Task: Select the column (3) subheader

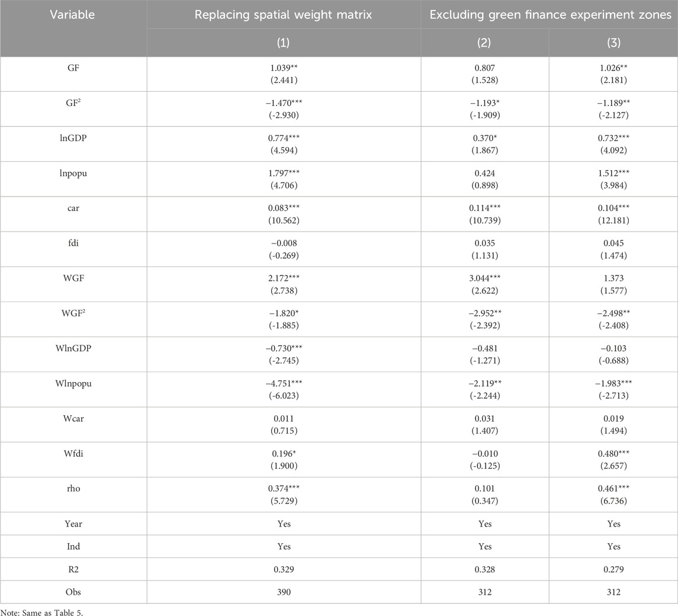Action: pyautogui.click(x=613, y=43)
